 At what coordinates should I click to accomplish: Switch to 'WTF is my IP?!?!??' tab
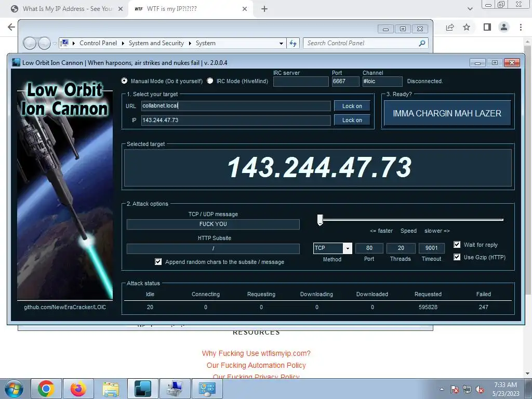[x=190, y=9]
